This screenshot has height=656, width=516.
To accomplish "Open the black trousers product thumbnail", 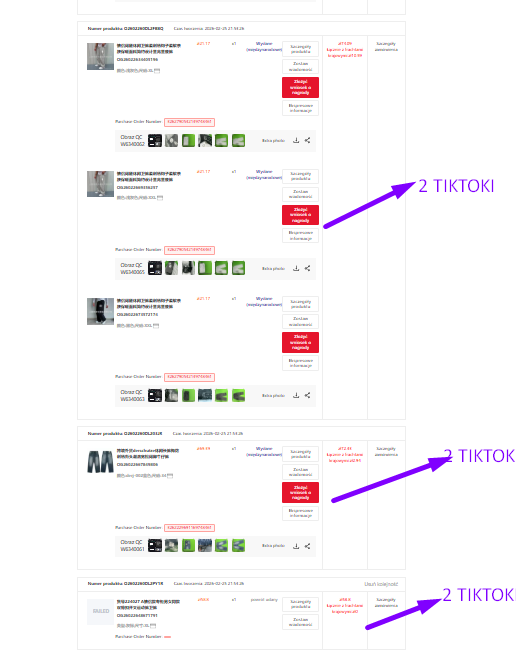I will pos(100,311).
